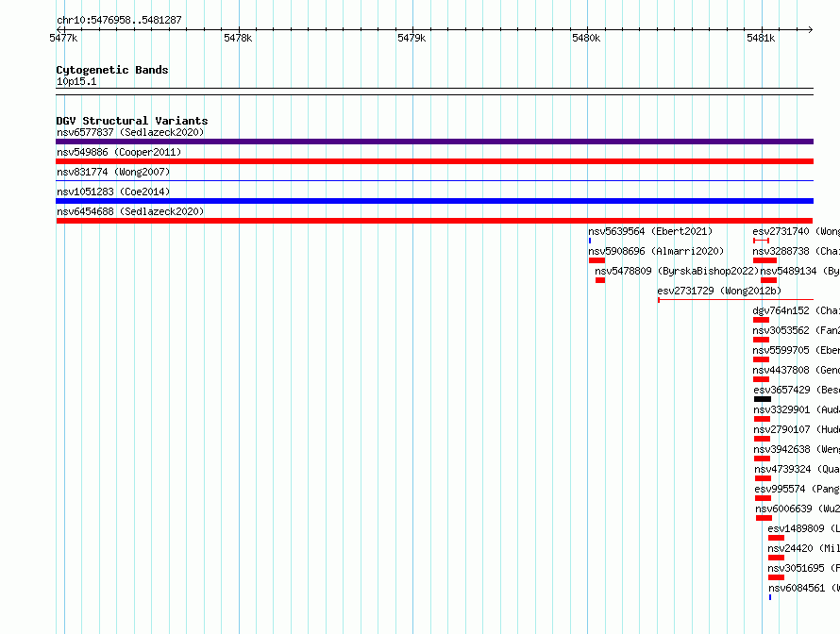Image resolution: width=840 pixels, height=634 pixels.
Task: Select red bar under nsv24420
Action: 776,558
